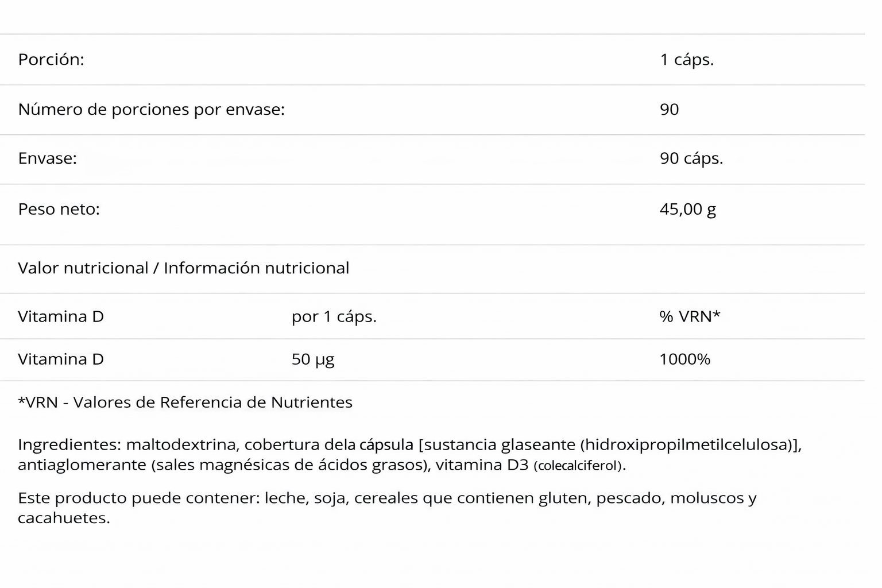
Task: Click the Envase row label
Action: (x=47, y=158)
